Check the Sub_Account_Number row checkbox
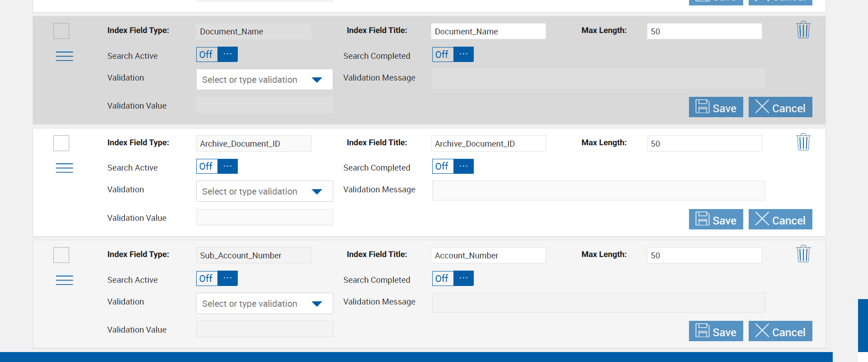 [x=61, y=255]
